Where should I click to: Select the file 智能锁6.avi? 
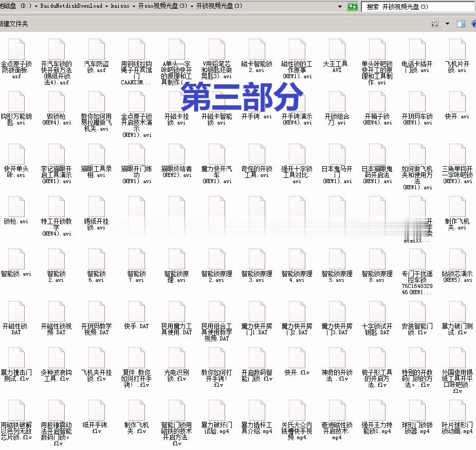coord(97,266)
